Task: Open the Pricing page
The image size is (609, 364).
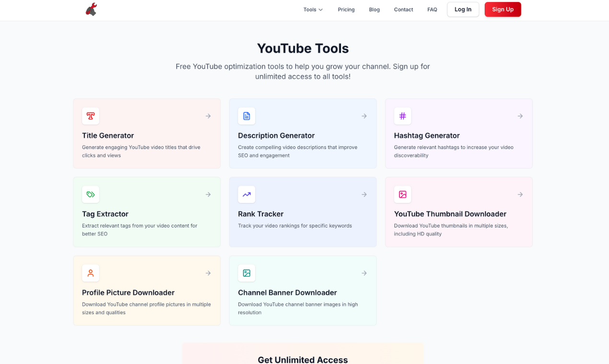Action: [x=346, y=10]
